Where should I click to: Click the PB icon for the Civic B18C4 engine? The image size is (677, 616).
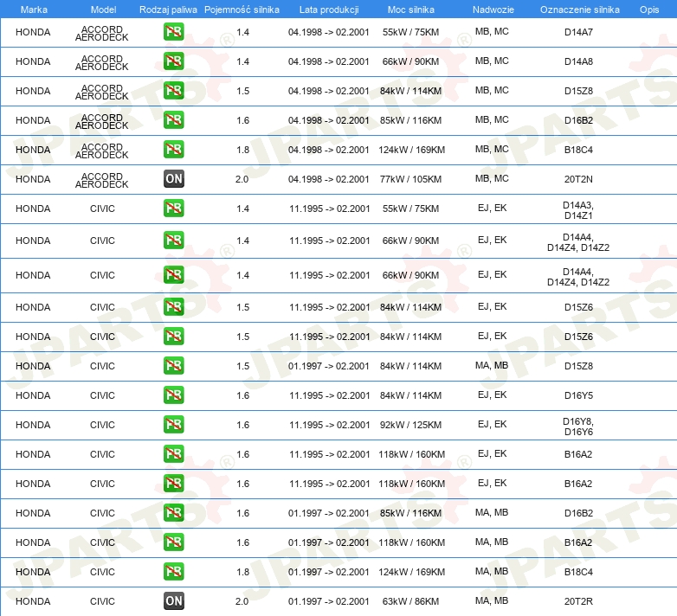[x=173, y=571]
